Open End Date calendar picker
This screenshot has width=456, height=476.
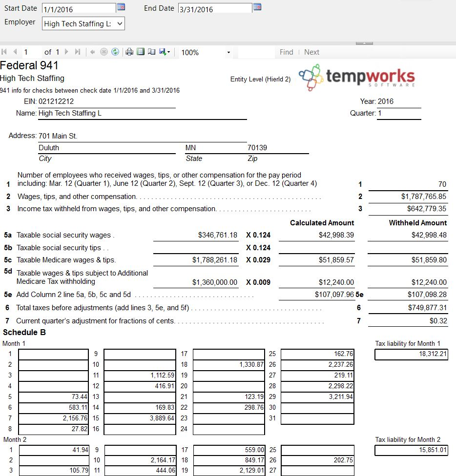point(257,7)
